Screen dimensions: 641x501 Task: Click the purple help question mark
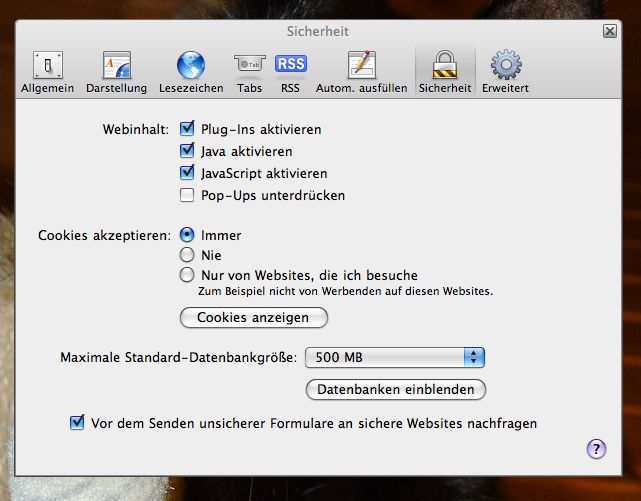(596, 450)
